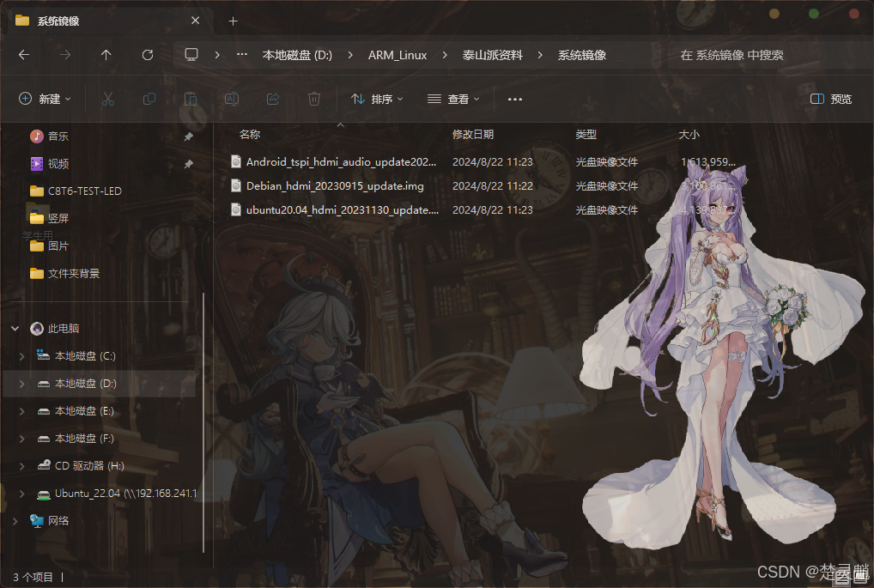The width and height of the screenshot is (874, 588).
Task: Sort files by the 修改日期 column
Action: point(473,134)
